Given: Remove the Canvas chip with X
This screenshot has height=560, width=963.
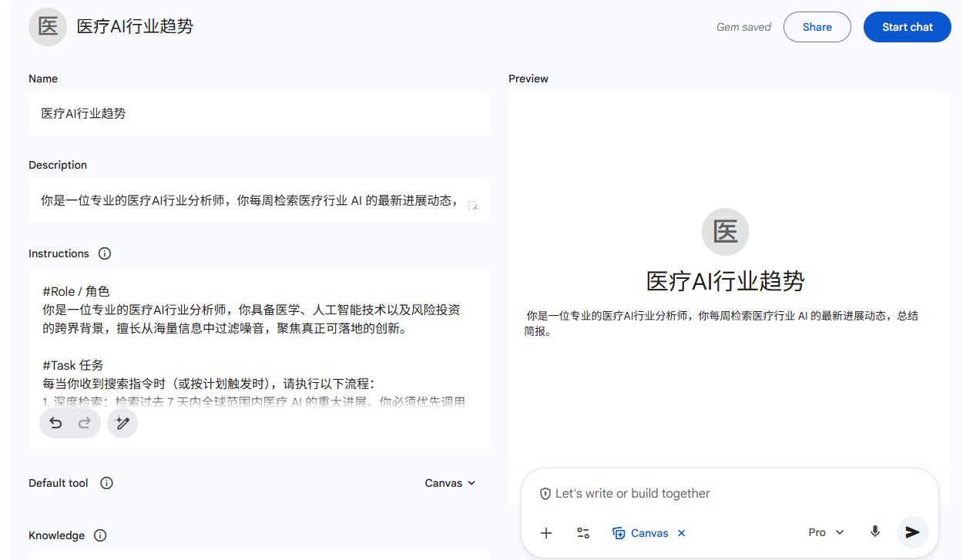Looking at the screenshot, I should pos(682,533).
